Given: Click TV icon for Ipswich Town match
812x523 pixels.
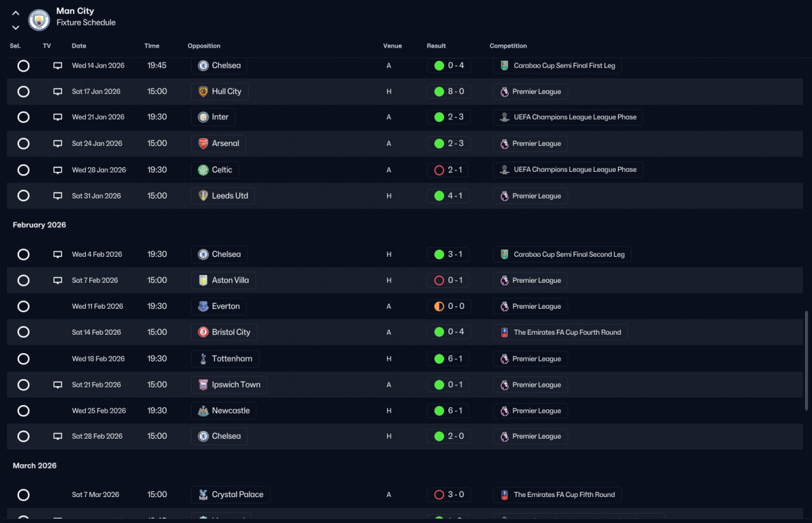Looking at the screenshot, I should 58,385.
